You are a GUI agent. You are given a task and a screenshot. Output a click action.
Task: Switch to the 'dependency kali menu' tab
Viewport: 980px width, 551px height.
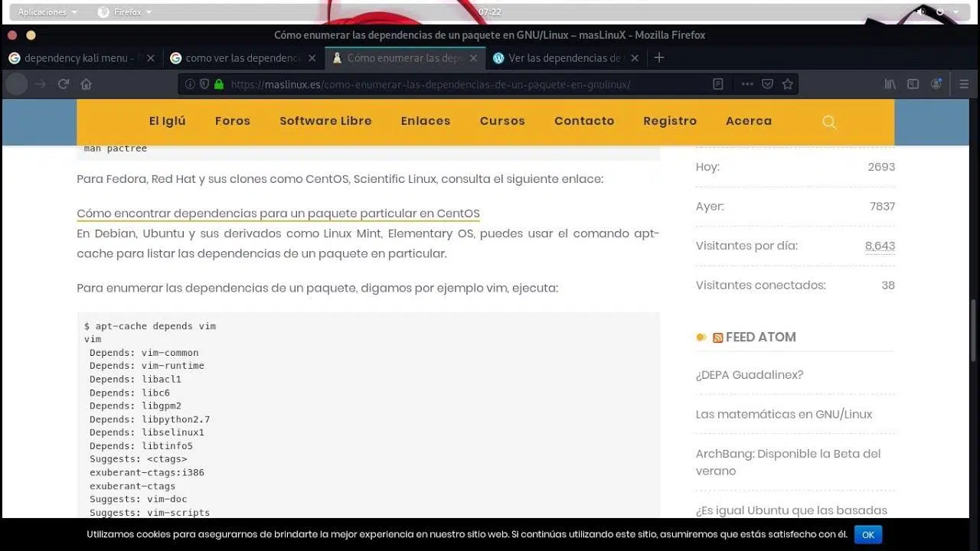click(82, 58)
